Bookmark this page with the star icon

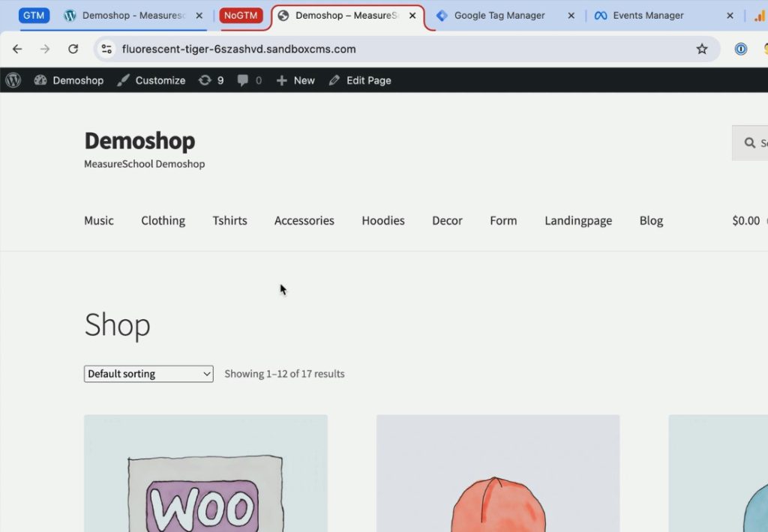702,49
